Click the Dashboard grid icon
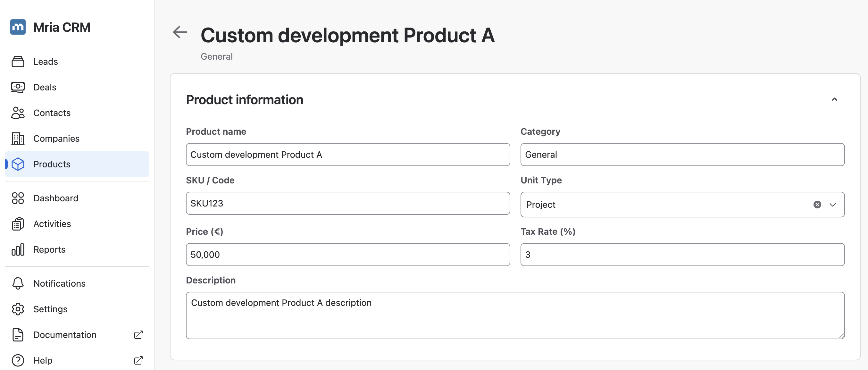The height and width of the screenshot is (370, 868). (18, 198)
